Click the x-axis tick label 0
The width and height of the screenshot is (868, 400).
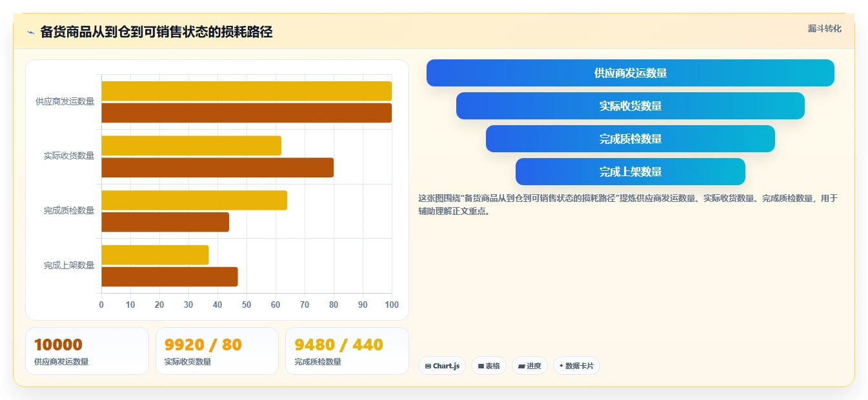pos(101,305)
